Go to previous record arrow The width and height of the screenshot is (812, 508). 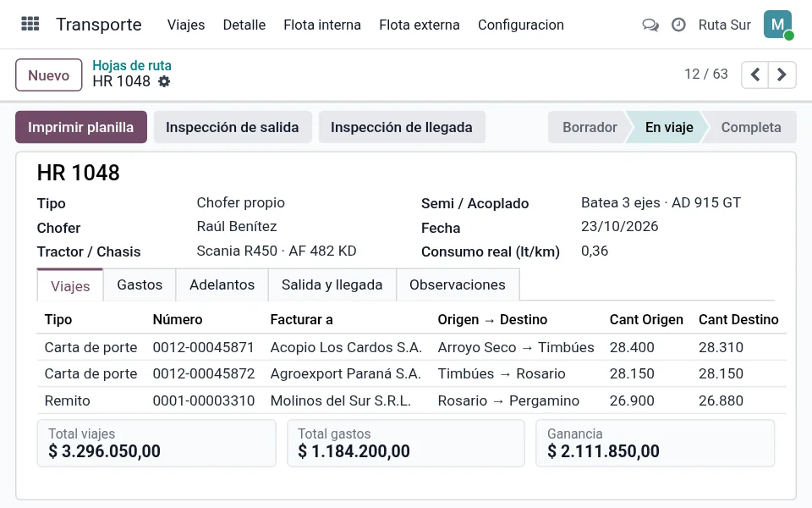(x=755, y=75)
